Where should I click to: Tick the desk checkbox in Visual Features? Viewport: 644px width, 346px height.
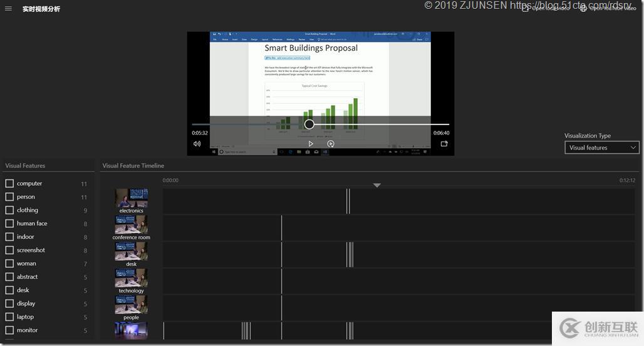click(9, 290)
